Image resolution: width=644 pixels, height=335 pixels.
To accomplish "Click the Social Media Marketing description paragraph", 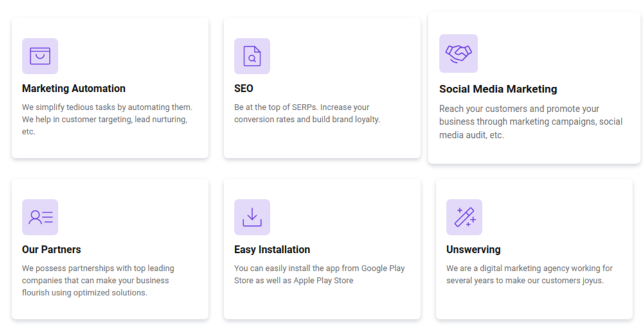I will (x=530, y=122).
